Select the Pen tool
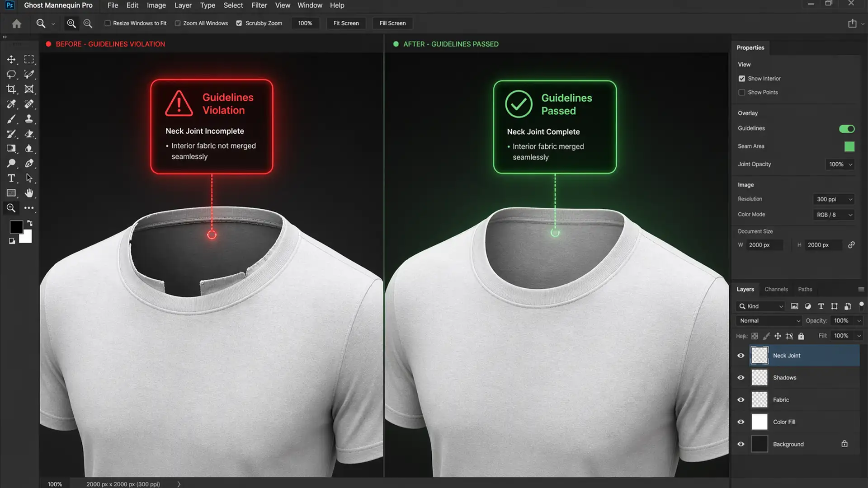Screen dimensions: 868x488 (x=29, y=163)
